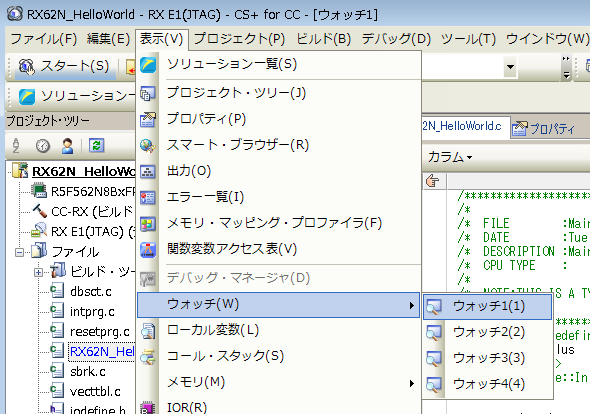The width and height of the screenshot is (590, 414).
Task: Click the local variables icon in menu
Action: coord(148,331)
